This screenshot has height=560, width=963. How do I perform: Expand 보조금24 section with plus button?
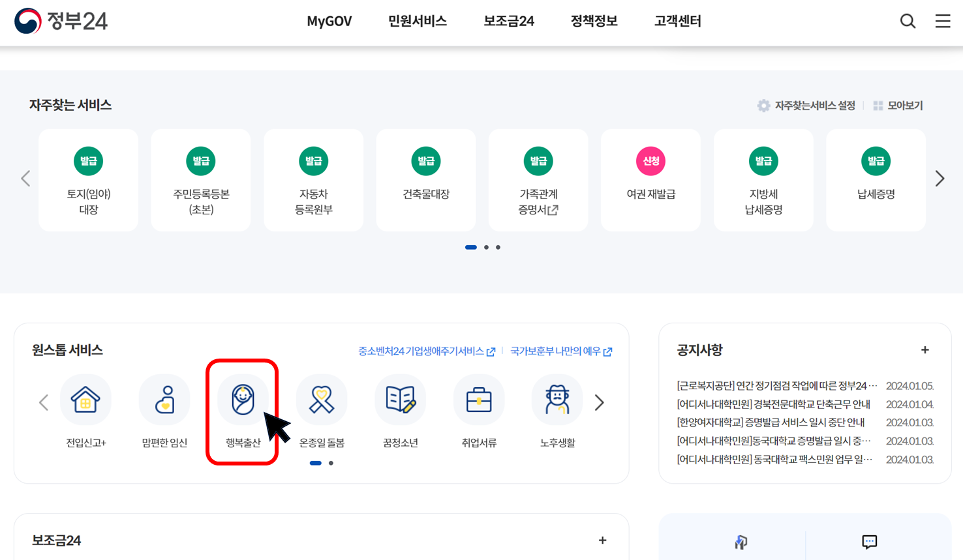point(602,540)
